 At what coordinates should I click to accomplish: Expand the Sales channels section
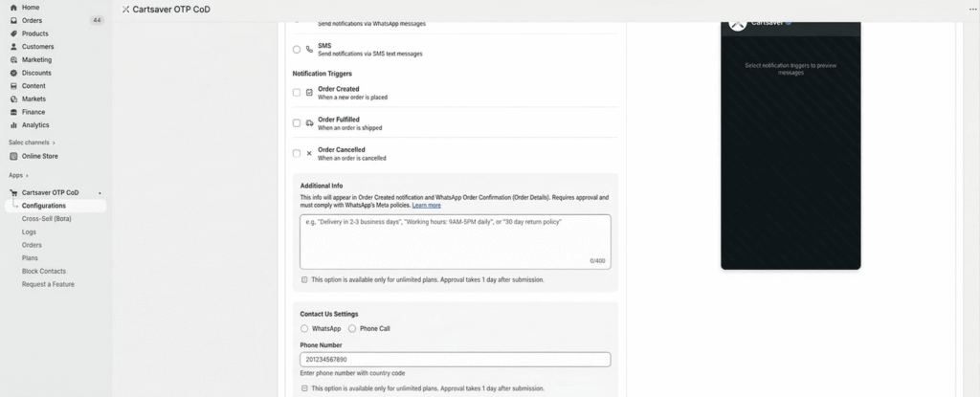[x=54, y=143]
